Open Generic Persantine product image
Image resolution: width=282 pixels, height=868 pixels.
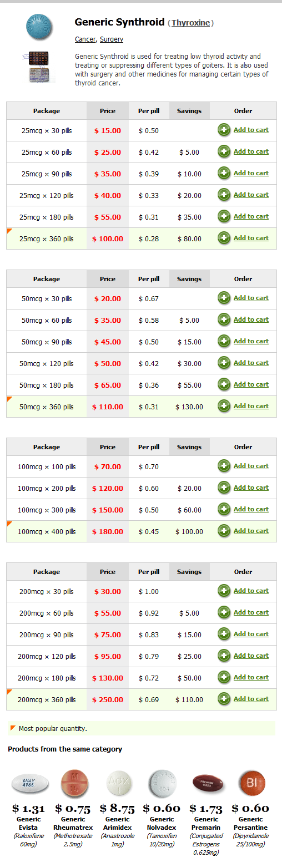coord(252,784)
